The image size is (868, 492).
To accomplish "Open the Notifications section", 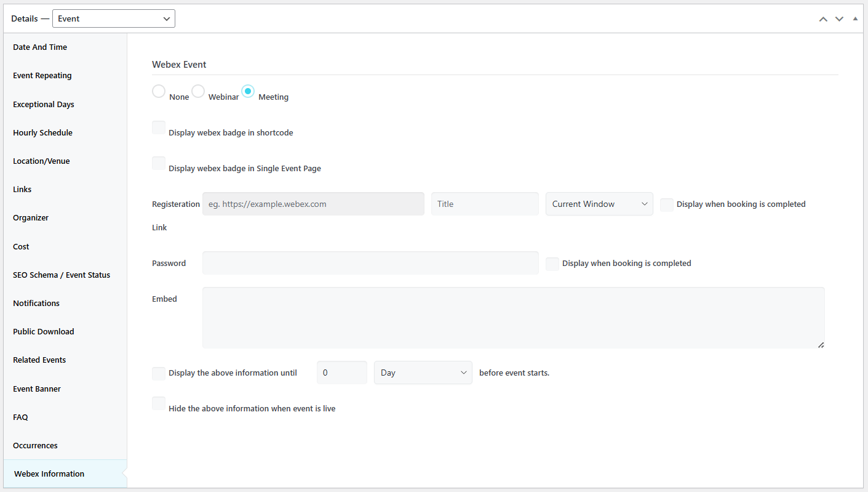I will coord(36,303).
